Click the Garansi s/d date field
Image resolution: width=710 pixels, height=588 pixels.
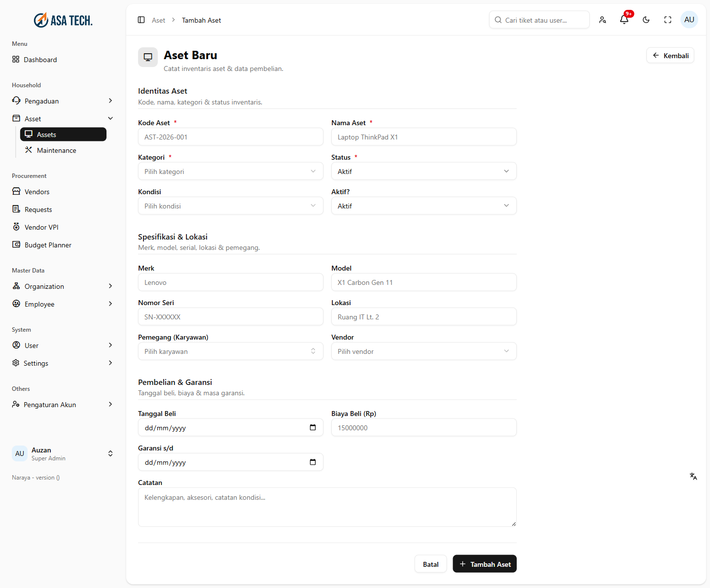tap(231, 462)
